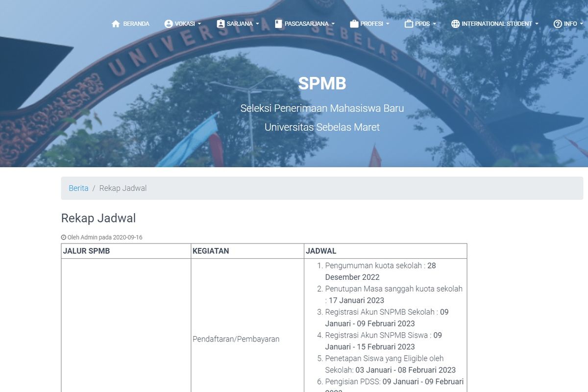
Task: Expand the International Student dropdown caret
Action: pyautogui.click(x=537, y=24)
